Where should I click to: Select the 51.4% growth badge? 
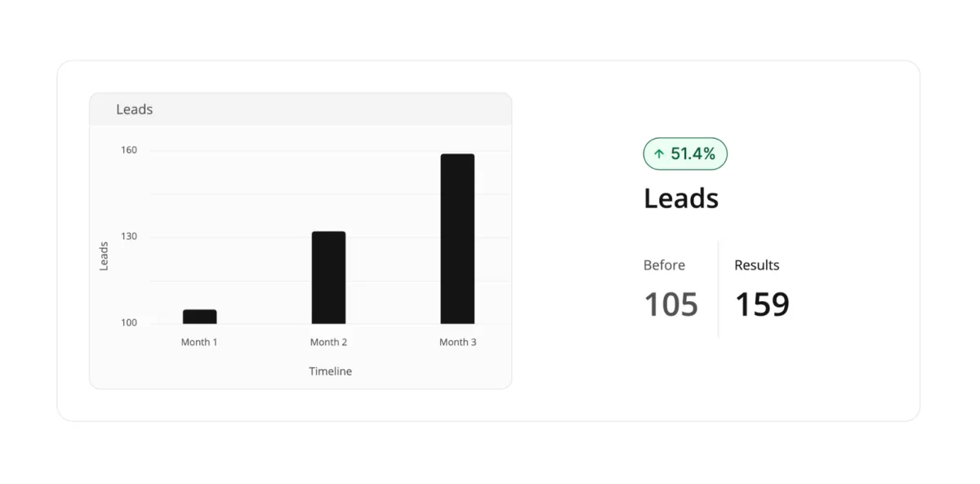pyautogui.click(x=685, y=153)
